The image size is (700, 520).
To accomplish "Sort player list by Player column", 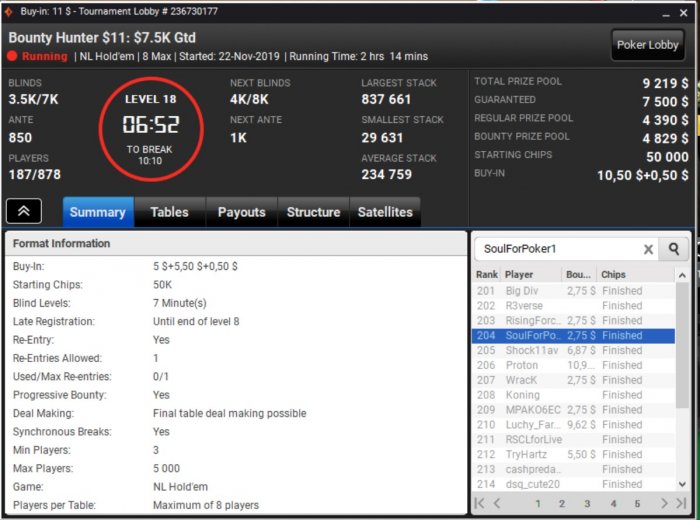I will pos(531,275).
